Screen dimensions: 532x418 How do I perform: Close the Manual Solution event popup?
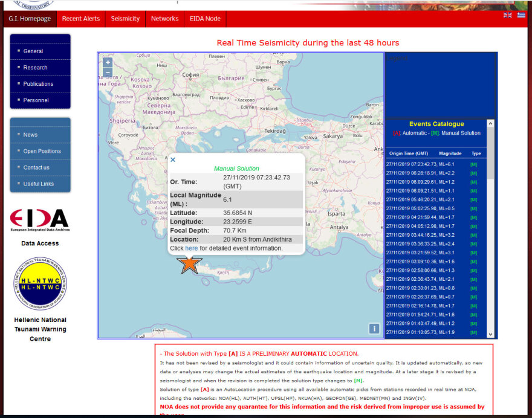pos(172,159)
